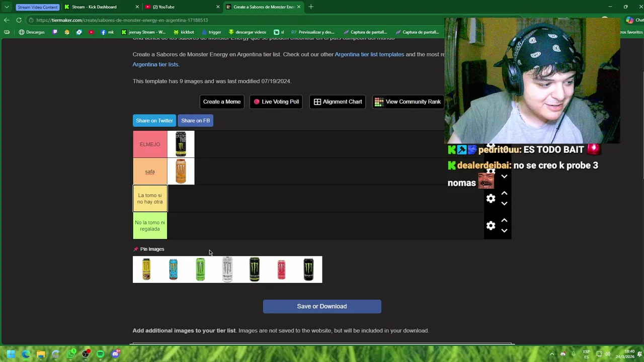Reload the tiermaker page
Screen dimensions: 644x362
point(19,20)
